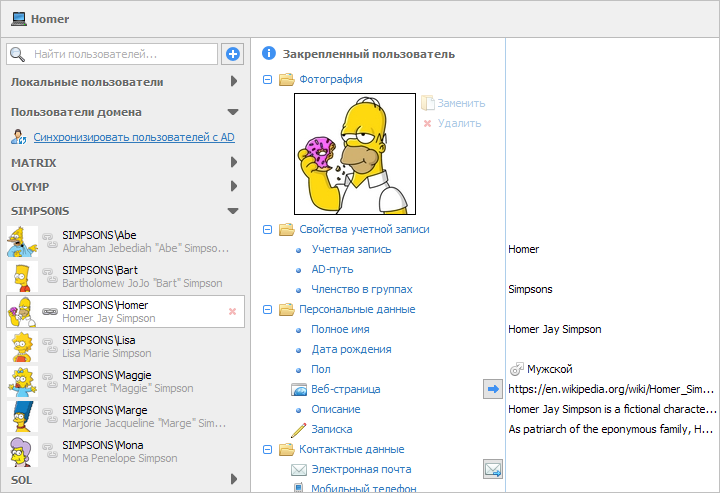This screenshot has height=493, width=720.
Task: Click Mona Simpson's avatar thumbnail
Action: (x=22, y=451)
